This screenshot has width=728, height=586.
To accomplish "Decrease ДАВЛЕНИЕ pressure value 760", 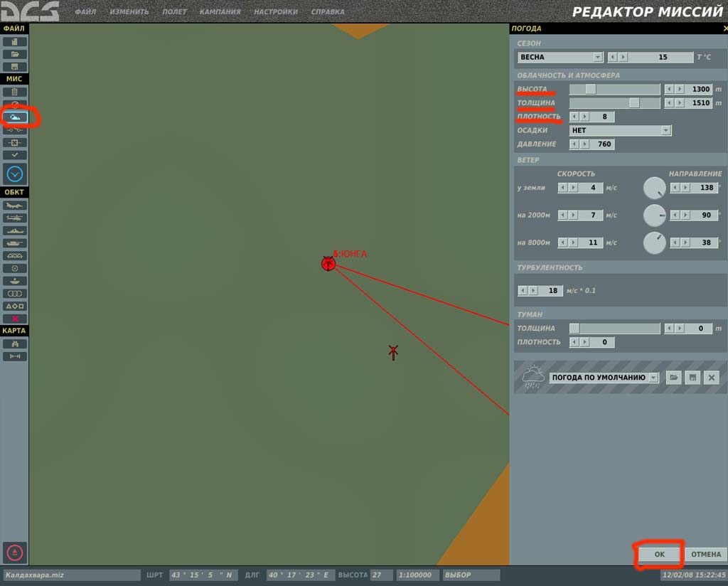I will (x=574, y=144).
